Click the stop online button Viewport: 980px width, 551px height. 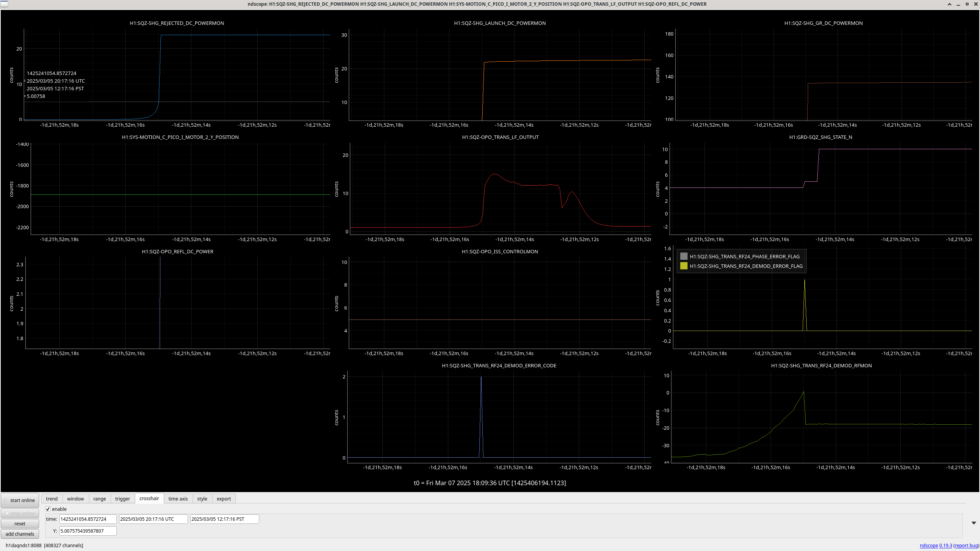[x=20, y=513]
